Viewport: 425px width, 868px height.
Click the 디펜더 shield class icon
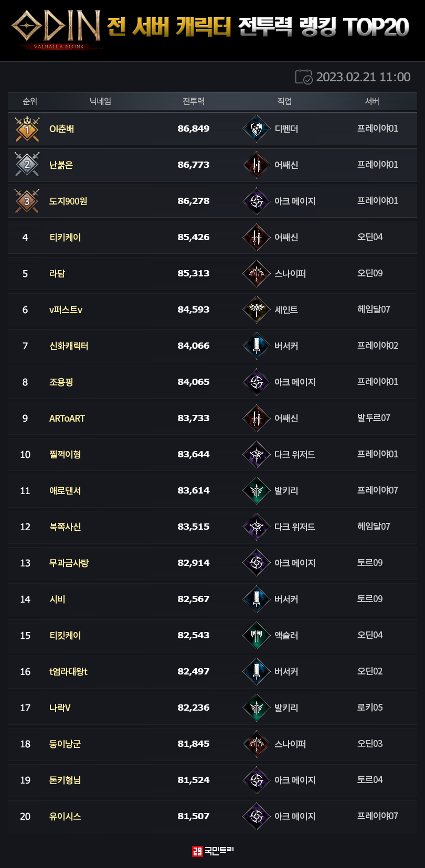pyautogui.click(x=257, y=129)
